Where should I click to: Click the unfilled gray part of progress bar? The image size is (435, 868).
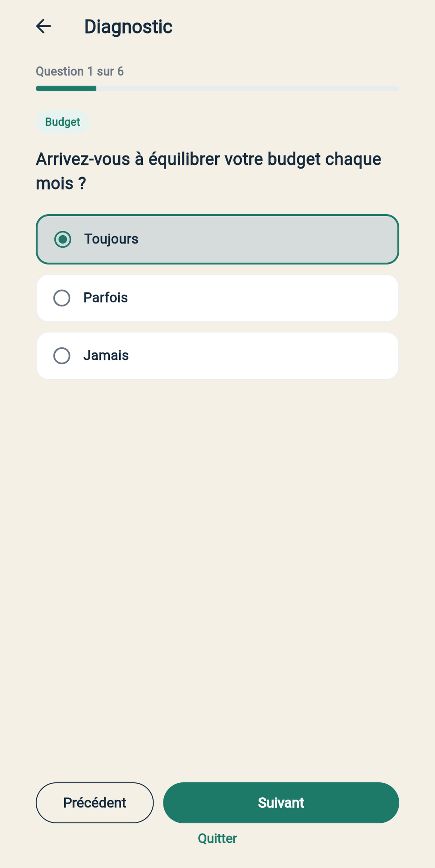248,88
